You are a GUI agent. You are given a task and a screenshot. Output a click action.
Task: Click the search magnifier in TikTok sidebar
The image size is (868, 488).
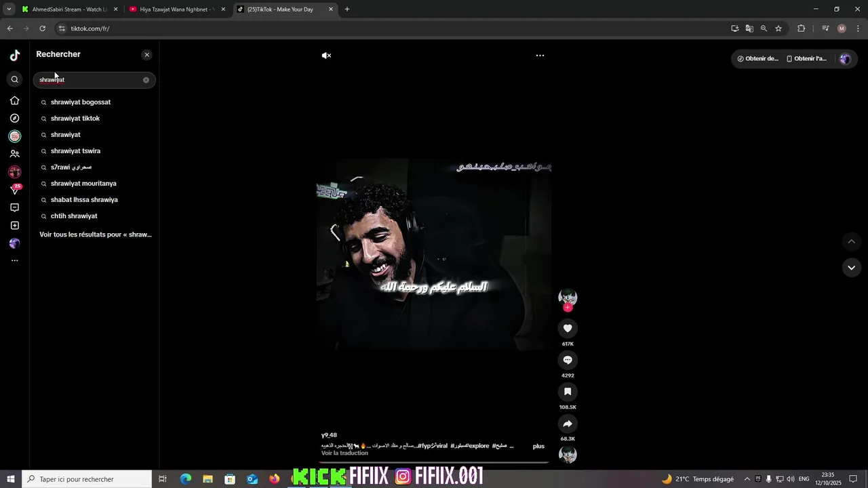(14, 79)
